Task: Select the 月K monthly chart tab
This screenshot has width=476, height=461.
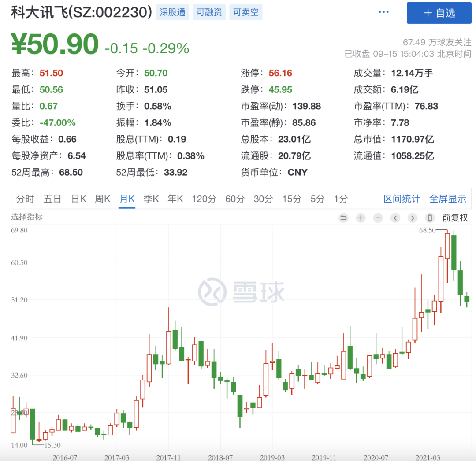Action: (127, 199)
